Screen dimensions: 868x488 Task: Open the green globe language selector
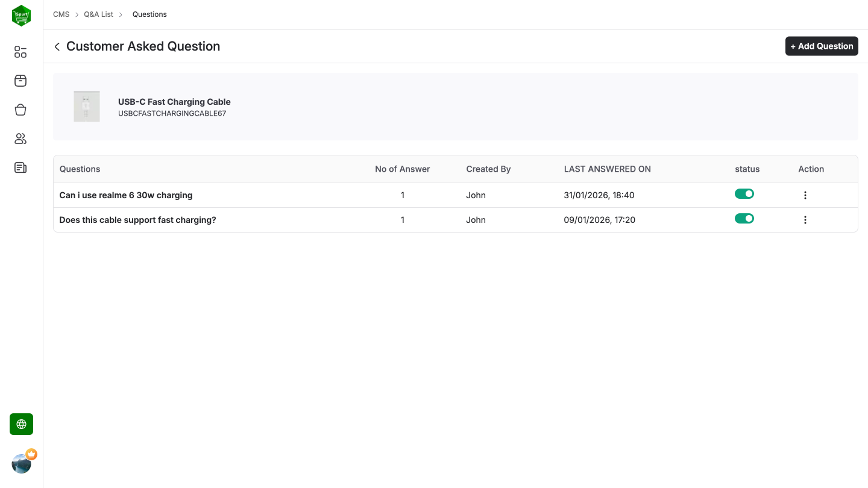click(21, 424)
